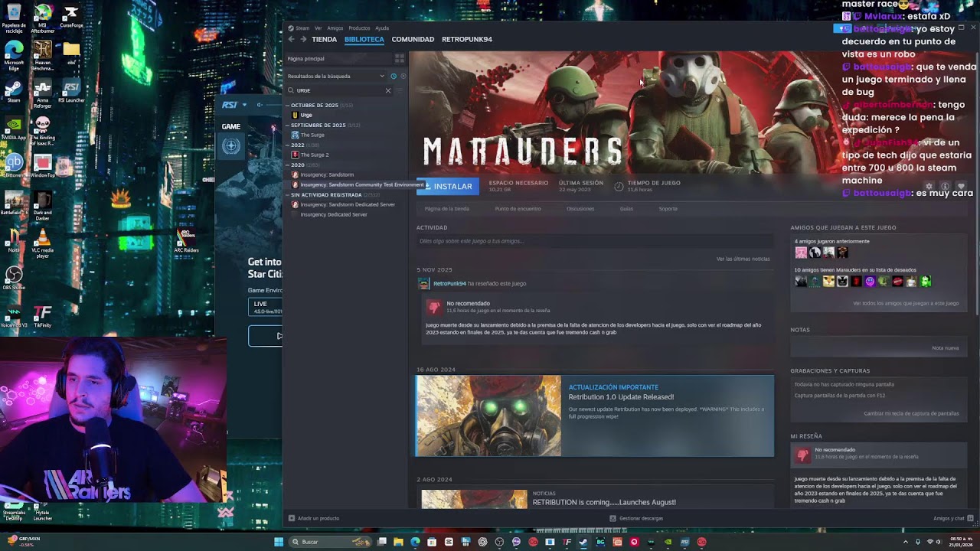Go to the TIENDA tab

pyautogui.click(x=324, y=39)
